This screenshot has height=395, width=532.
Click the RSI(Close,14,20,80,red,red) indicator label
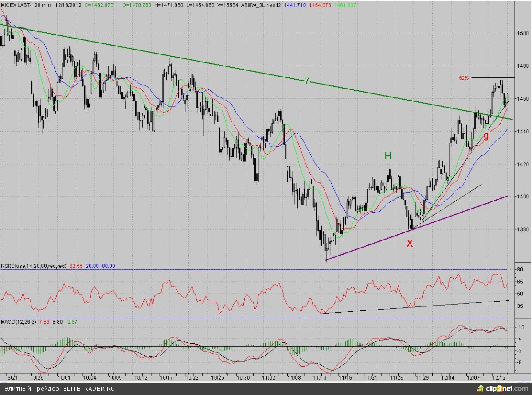coord(34,266)
